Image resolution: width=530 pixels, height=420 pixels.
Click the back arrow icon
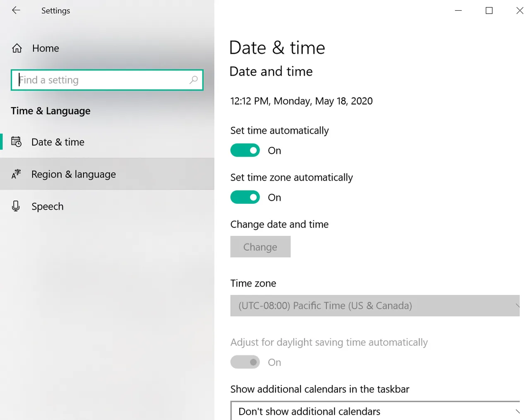[x=16, y=10]
